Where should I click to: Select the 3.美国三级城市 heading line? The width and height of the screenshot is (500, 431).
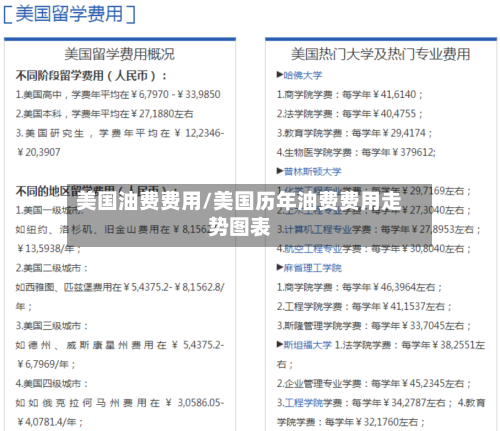pyautogui.click(x=52, y=326)
